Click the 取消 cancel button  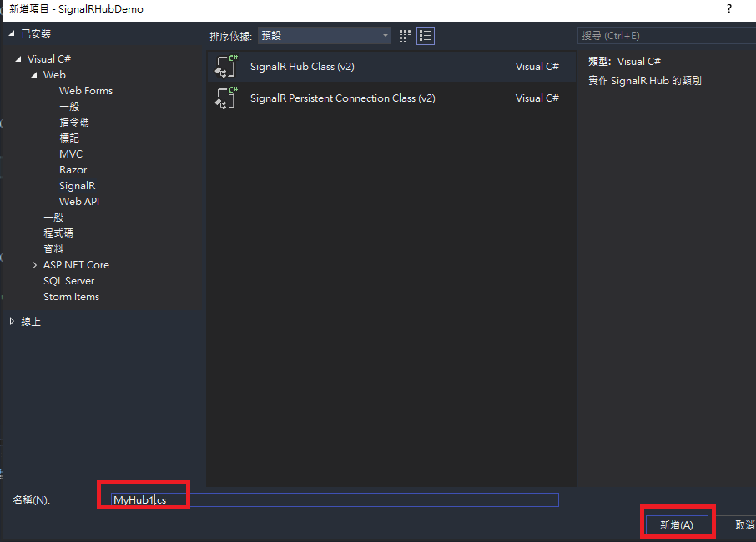(737, 525)
